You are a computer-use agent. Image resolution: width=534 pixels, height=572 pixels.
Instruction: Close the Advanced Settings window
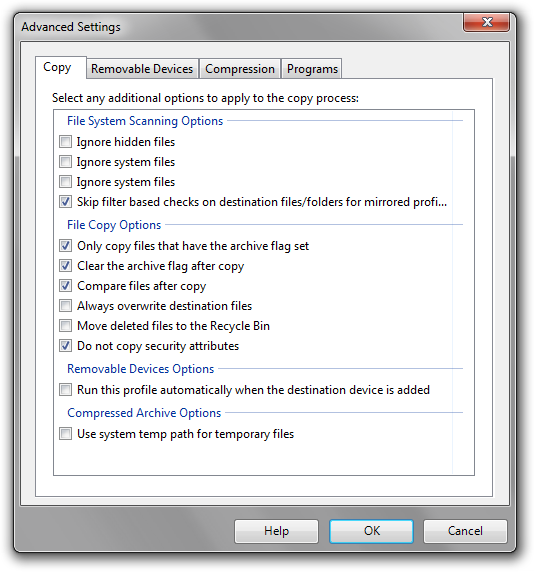coord(487,22)
